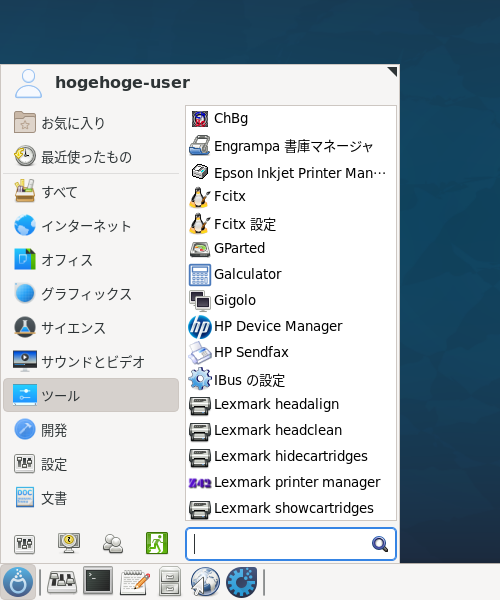Click the green log out icon
The width and height of the screenshot is (500, 600).
point(157,543)
